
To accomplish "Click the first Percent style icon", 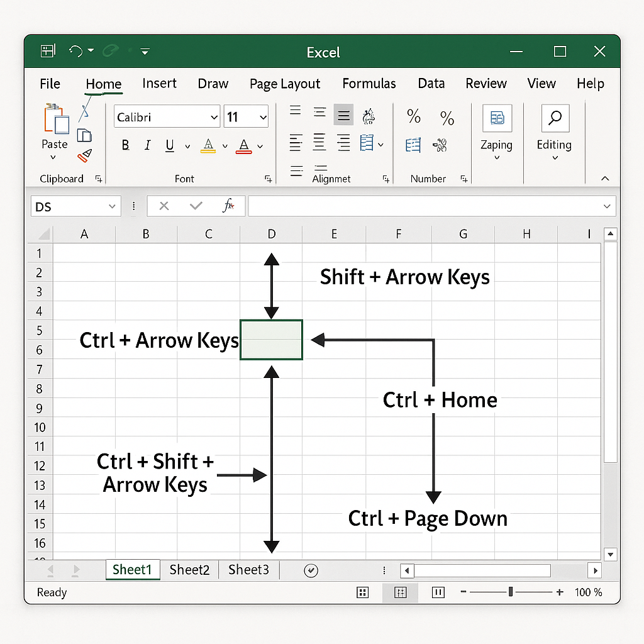I will click(x=414, y=116).
